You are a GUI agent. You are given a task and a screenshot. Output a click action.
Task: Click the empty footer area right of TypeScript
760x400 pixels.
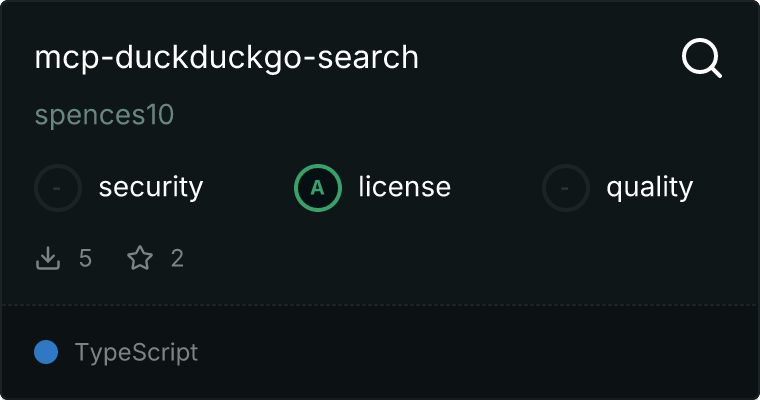point(480,352)
